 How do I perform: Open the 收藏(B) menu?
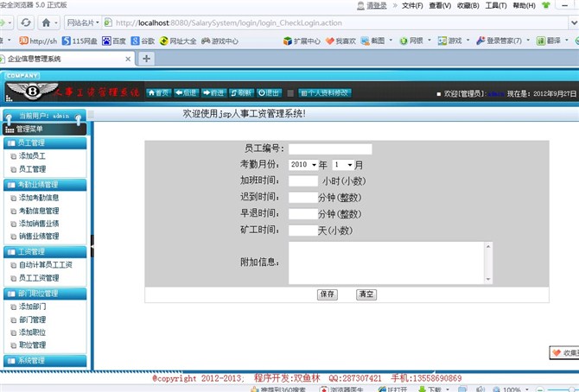[468, 5]
